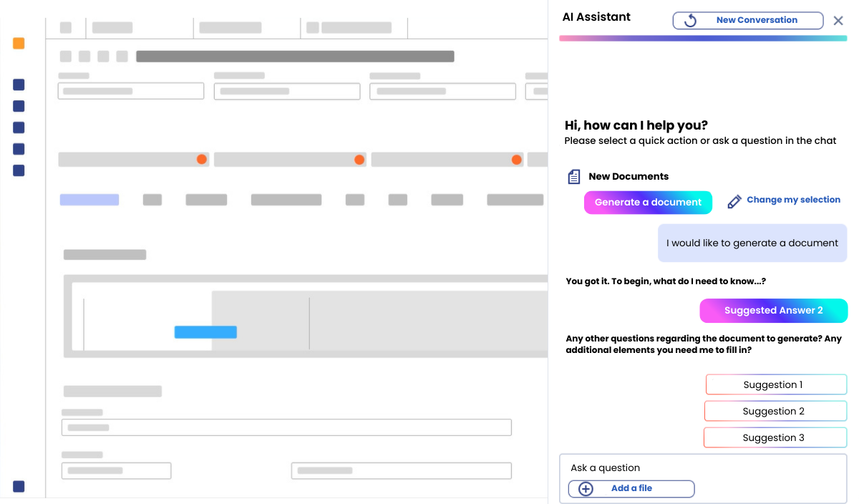Choose Suggested Answer 2
The width and height of the screenshot is (859, 504).
(x=773, y=311)
